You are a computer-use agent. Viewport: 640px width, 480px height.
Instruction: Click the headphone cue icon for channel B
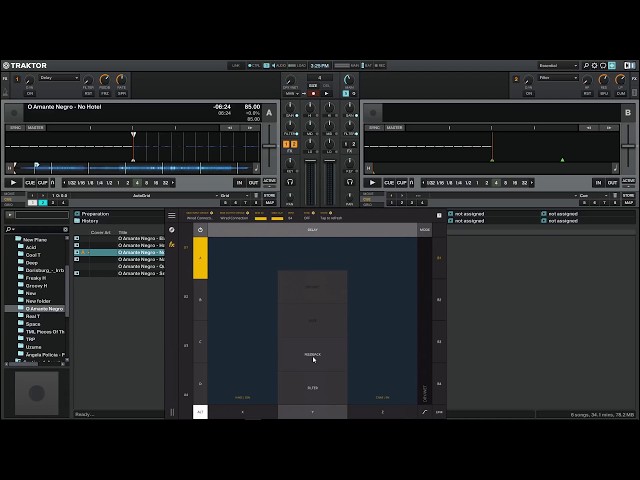[350, 182]
